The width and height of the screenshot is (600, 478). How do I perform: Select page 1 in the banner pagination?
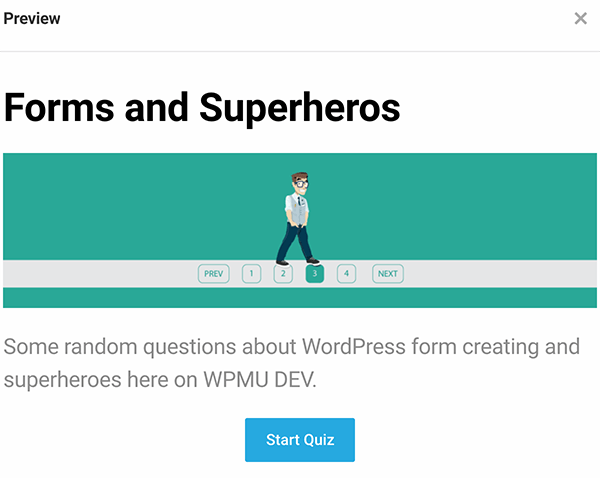tap(251, 273)
